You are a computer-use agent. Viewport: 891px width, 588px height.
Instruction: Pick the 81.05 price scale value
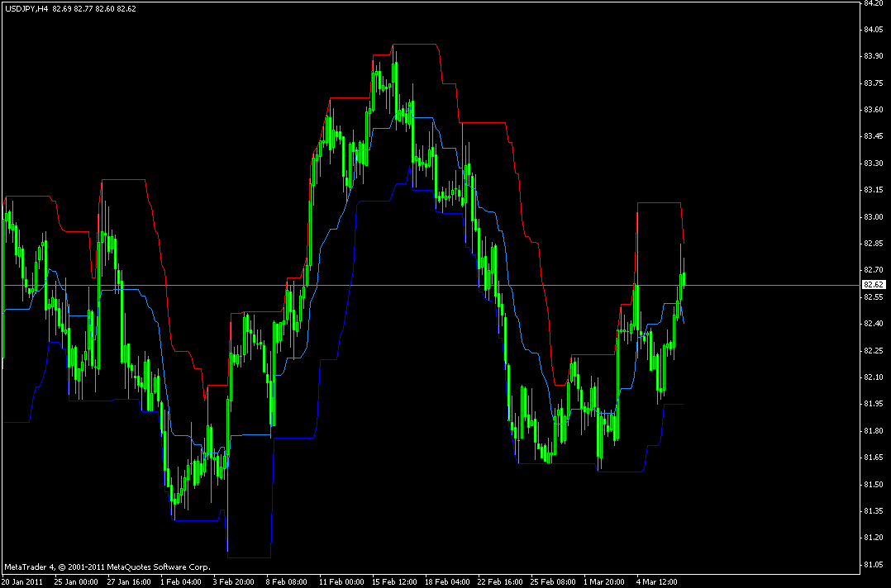(x=873, y=565)
